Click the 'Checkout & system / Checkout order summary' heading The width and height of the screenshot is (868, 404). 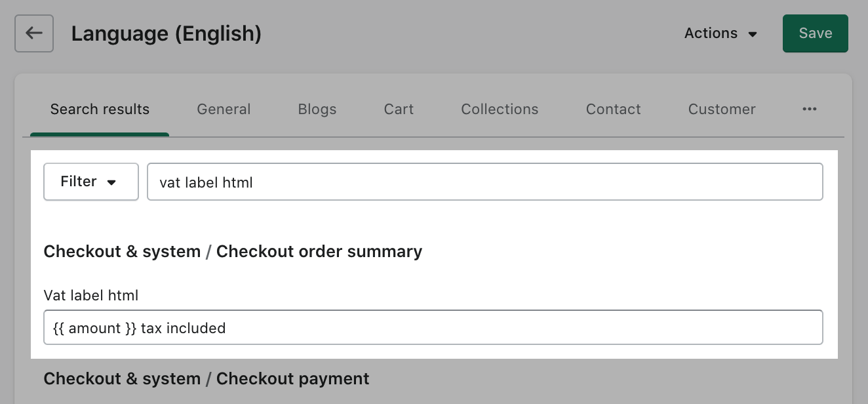pyautogui.click(x=233, y=251)
